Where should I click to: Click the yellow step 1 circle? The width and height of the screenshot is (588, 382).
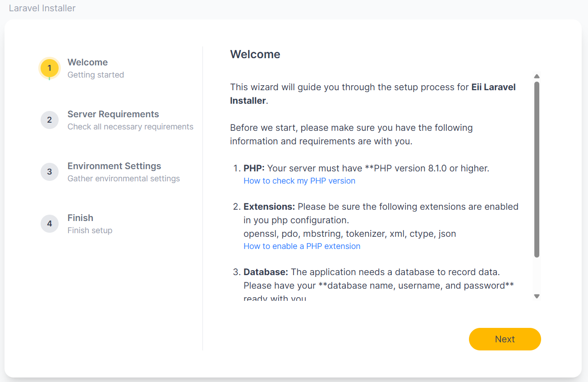tap(50, 69)
